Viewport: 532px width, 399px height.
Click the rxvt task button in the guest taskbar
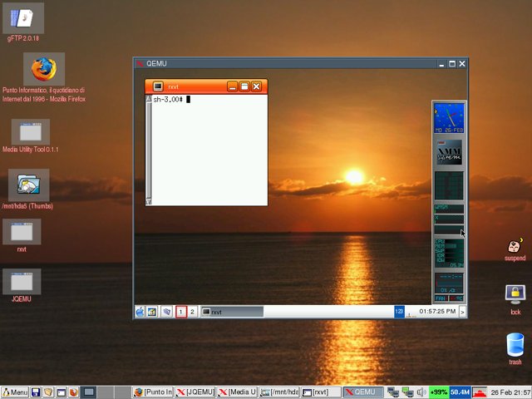pos(232,312)
